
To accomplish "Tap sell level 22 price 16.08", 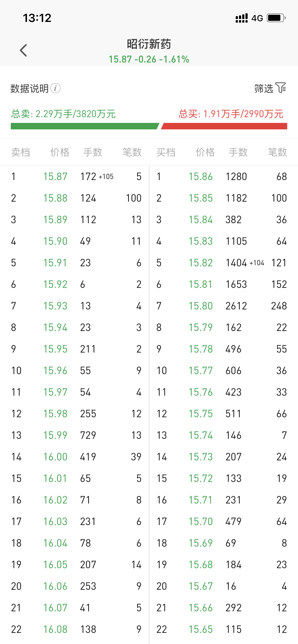I will tap(55, 629).
